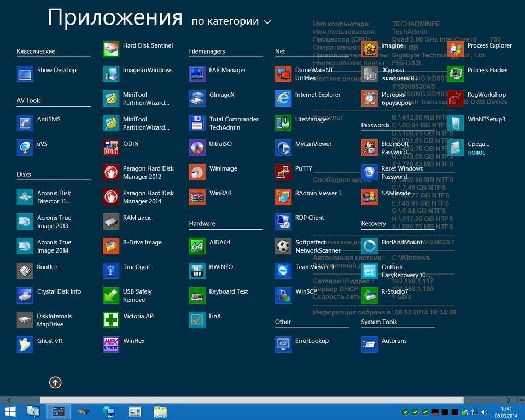
Task: Open Keyboard Test icon
Action: tap(197, 295)
